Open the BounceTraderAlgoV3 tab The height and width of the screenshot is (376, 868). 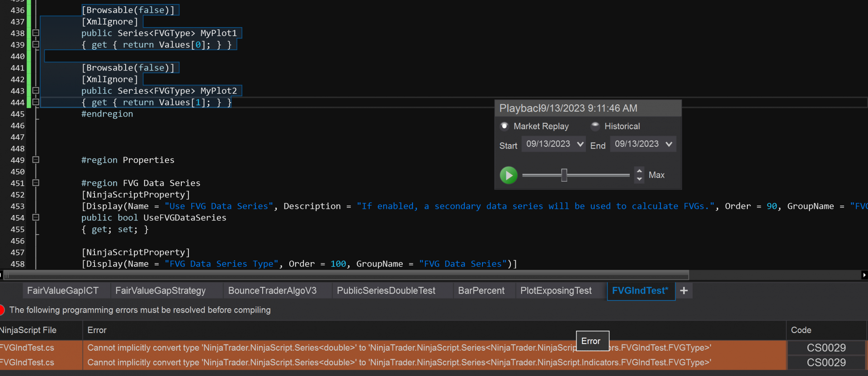(x=272, y=291)
